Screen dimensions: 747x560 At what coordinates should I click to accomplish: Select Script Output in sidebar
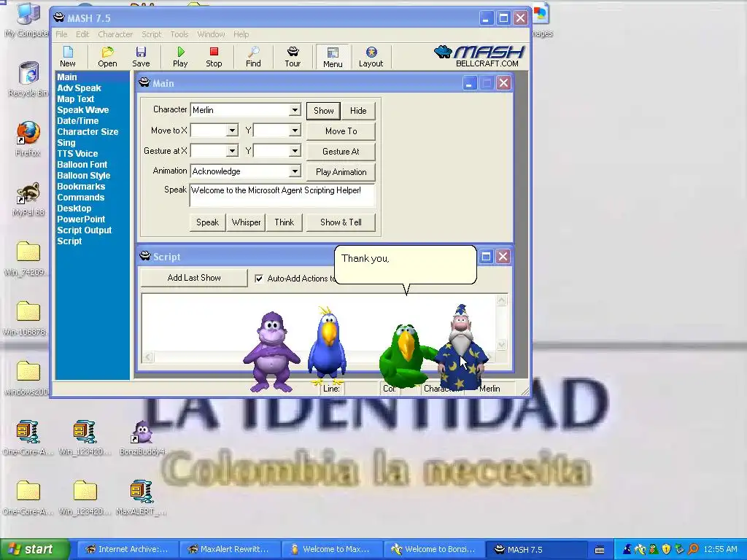point(85,230)
